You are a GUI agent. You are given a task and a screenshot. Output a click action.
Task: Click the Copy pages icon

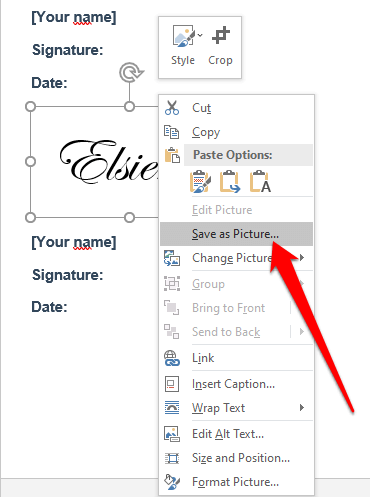coord(172,132)
